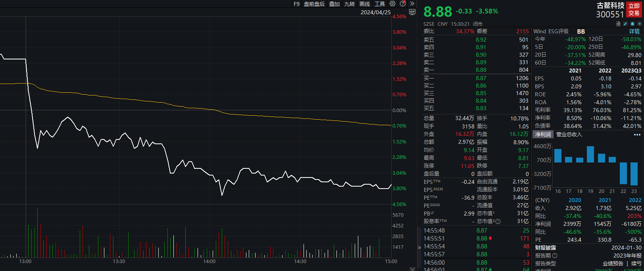Open ESG rating 详情 link
Image resolution: width=644 pixels, height=271 pixels.
[634, 31]
